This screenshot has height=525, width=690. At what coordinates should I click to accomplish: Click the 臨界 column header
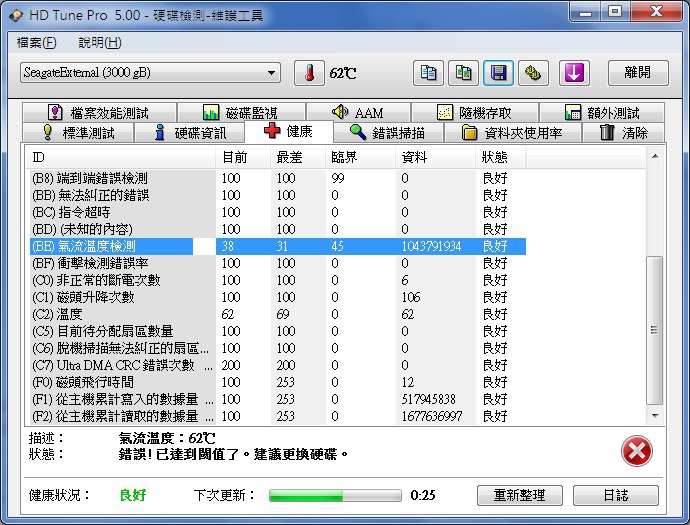(360, 157)
